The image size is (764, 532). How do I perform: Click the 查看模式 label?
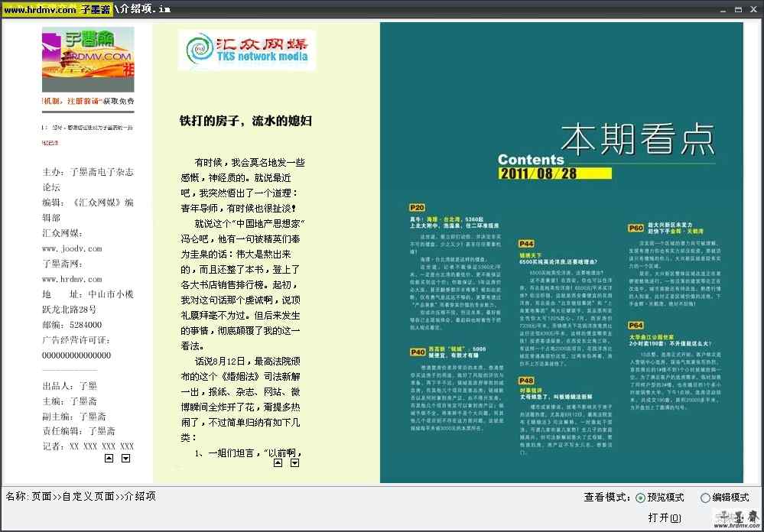click(x=607, y=498)
